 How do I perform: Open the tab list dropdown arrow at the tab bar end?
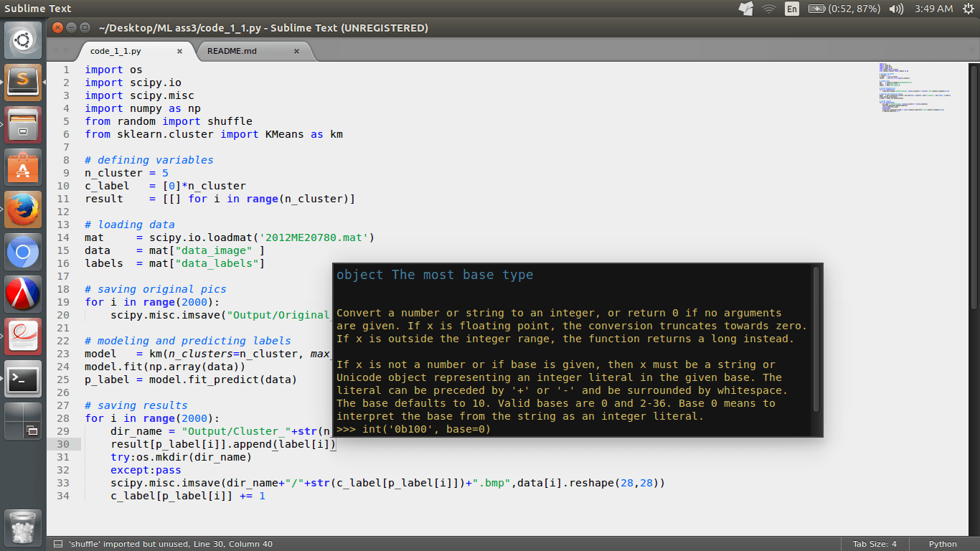tap(971, 50)
